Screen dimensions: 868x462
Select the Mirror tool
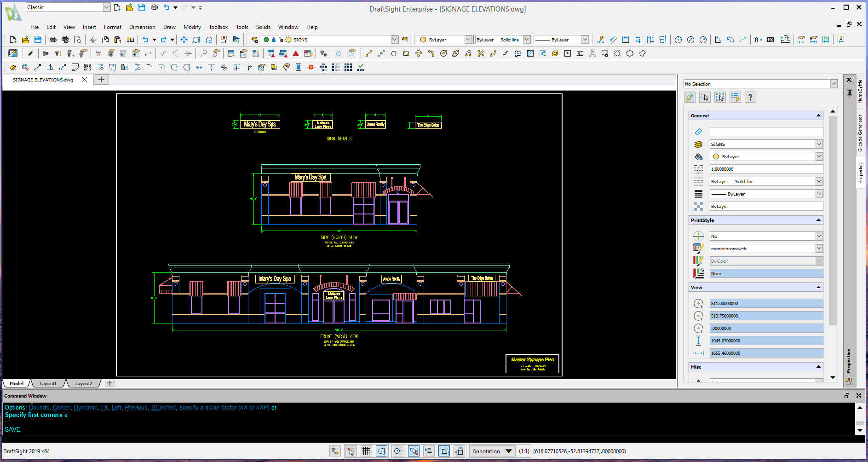click(x=51, y=67)
